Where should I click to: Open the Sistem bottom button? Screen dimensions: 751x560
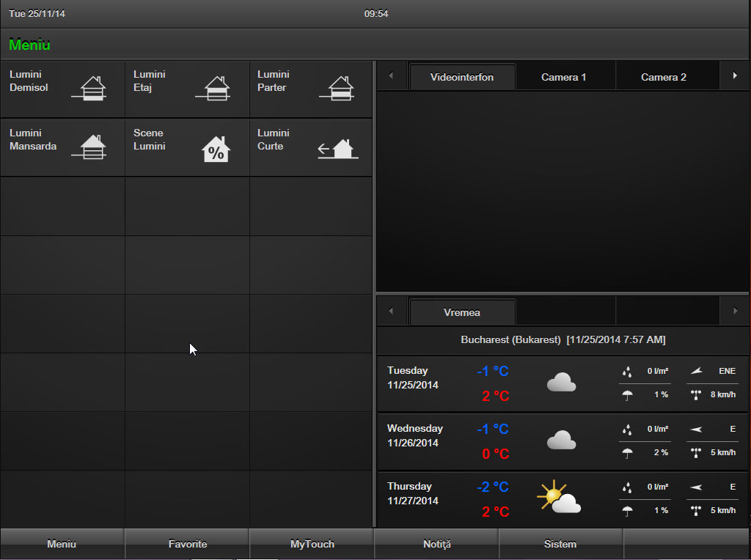click(560, 544)
